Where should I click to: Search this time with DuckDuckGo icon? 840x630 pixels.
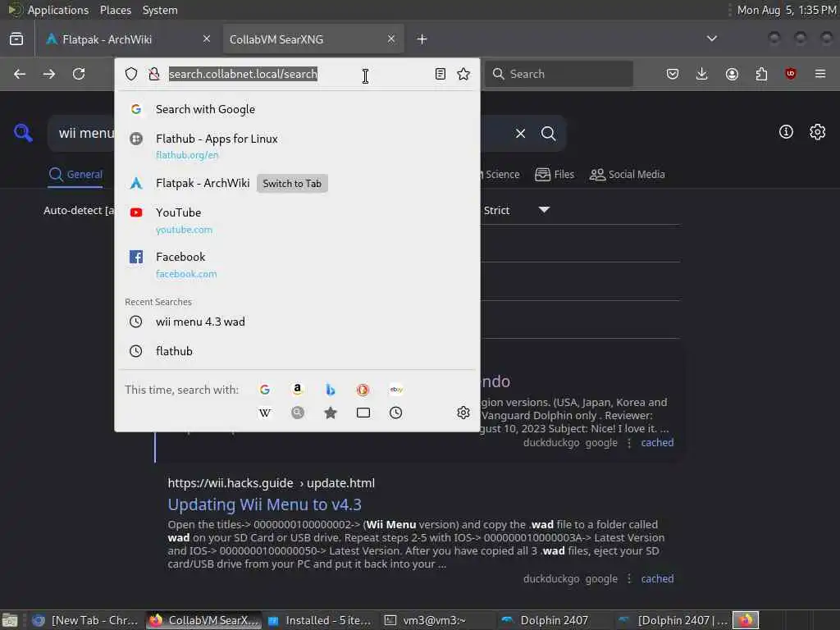pyautogui.click(x=363, y=390)
